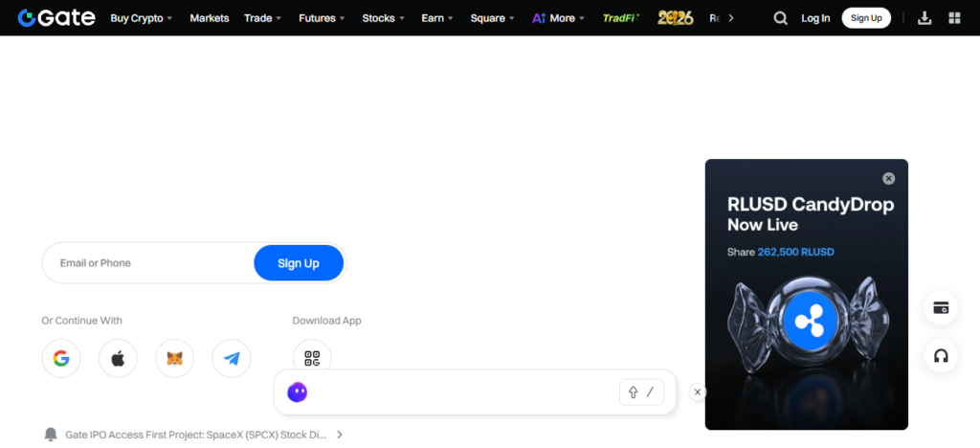Viewport: 980px width, 448px height.
Task: Expand the AI More dropdown menu
Action: pyautogui.click(x=558, y=18)
